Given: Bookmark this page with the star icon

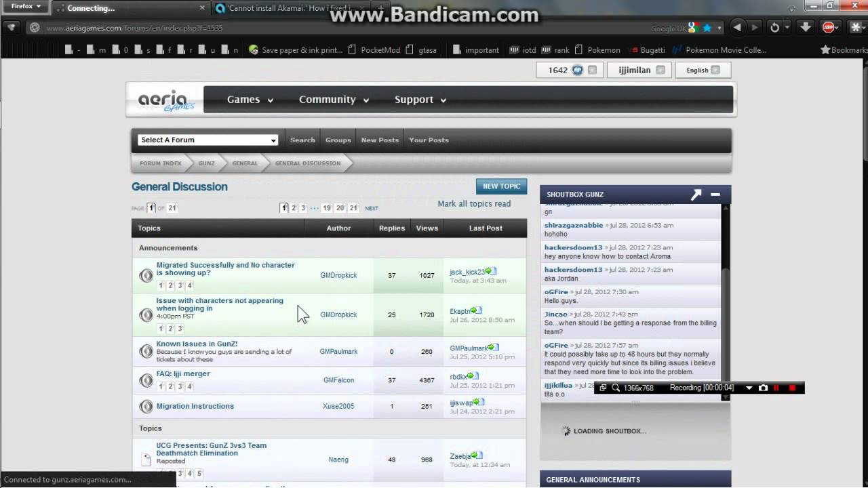Looking at the screenshot, I should (x=707, y=28).
